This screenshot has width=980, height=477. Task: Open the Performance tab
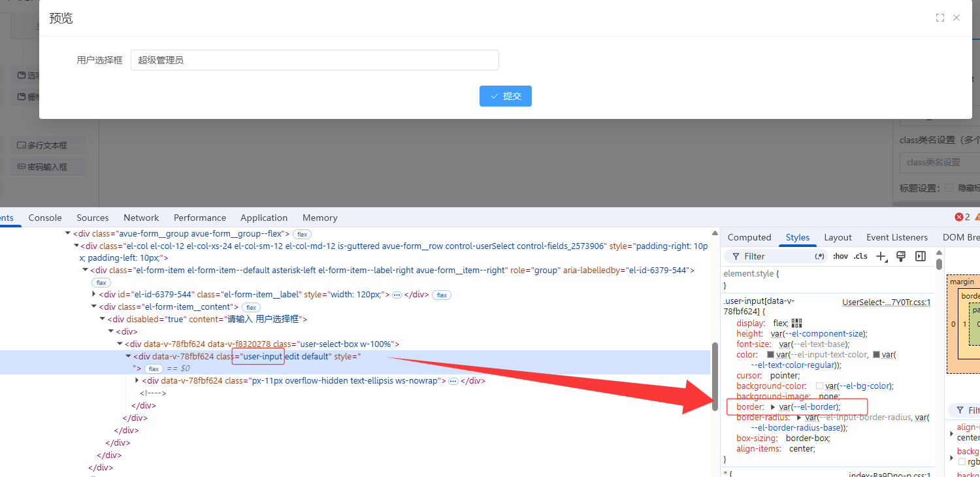(x=200, y=218)
